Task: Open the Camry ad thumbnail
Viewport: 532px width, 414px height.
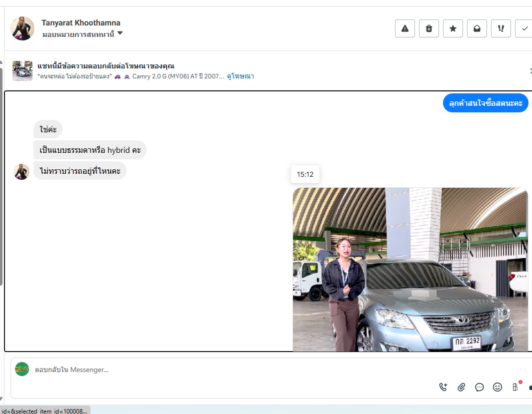Action: tap(22, 71)
